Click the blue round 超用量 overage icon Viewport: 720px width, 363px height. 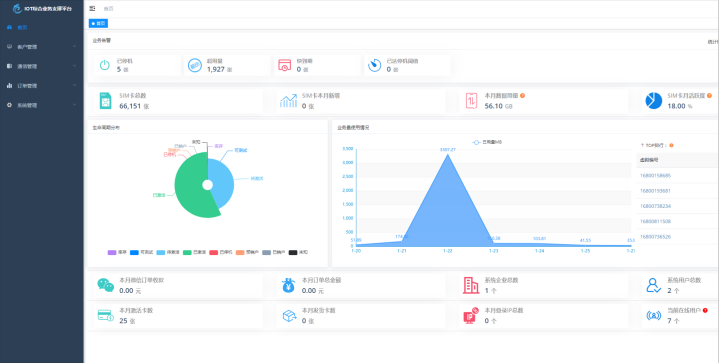(x=195, y=65)
